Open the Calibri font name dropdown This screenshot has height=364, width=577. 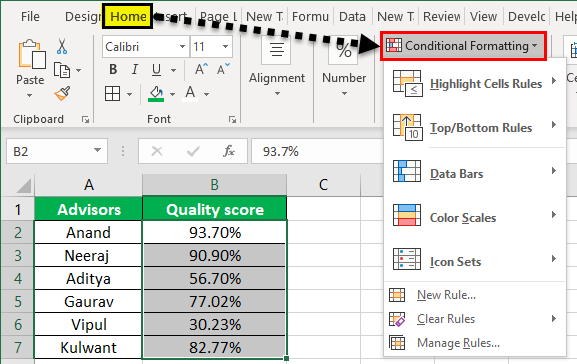pyautogui.click(x=182, y=47)
